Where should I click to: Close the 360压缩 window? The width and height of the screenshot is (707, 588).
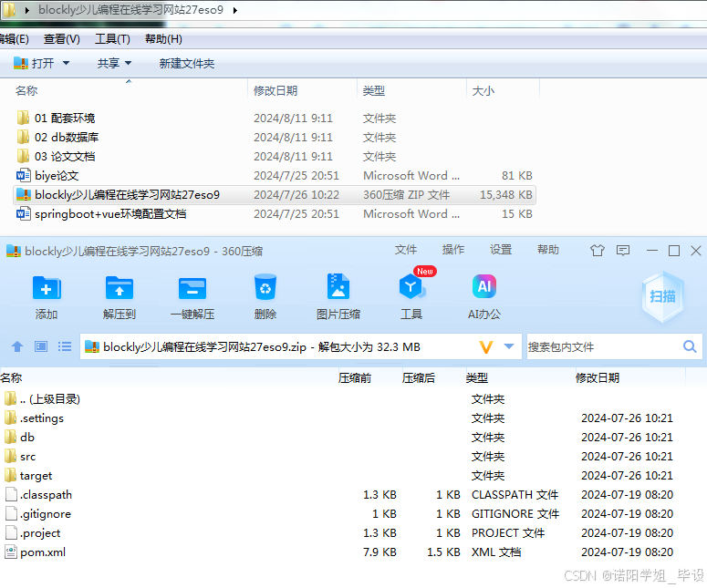tap(696, 251)
